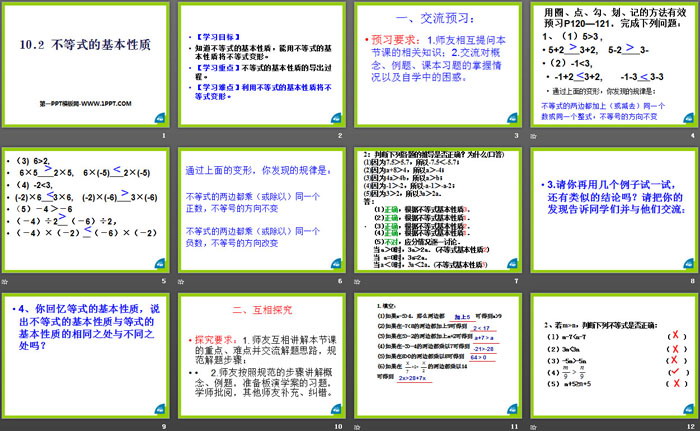Click animation star icon under slide 6

[x=181, y=281]
